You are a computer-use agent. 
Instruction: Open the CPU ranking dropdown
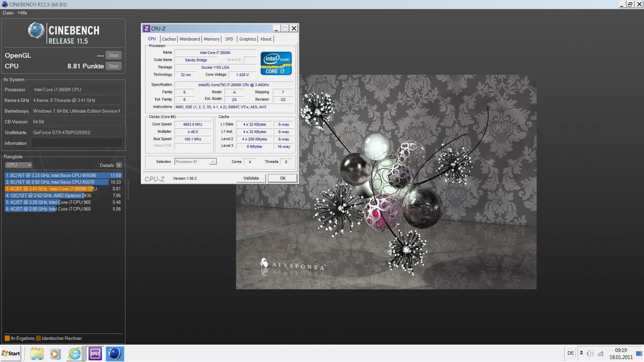tap(19, 165)
